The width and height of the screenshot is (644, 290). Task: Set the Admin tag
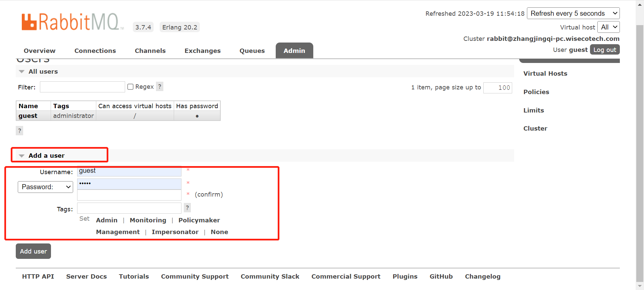click(x=107, y=220)
